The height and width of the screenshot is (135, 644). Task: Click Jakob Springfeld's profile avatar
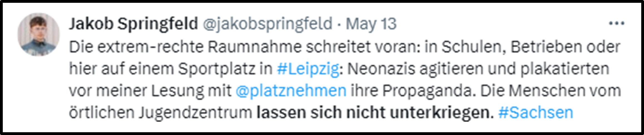click(x=38, y=34)
